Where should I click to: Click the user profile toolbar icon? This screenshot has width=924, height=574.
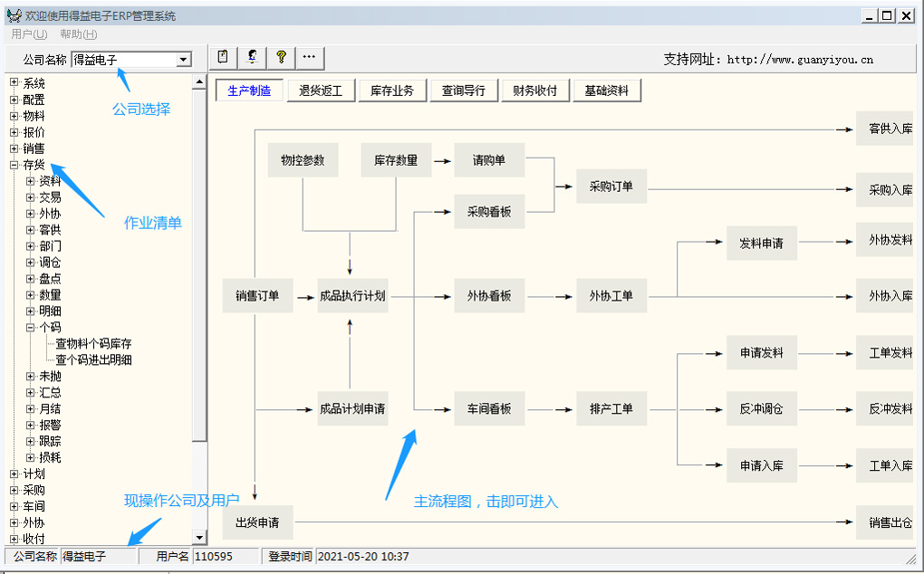(252, 57)
